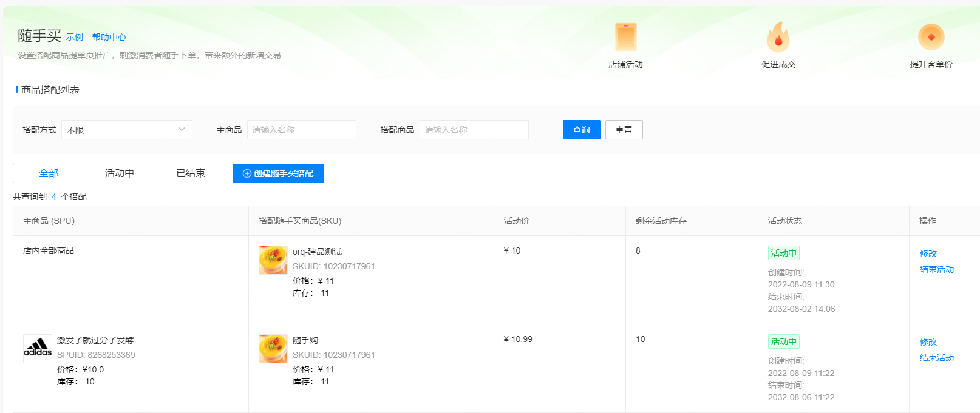Click the 促进成交 flame icon
Screen dimensions: 980x413
[778, 38]
